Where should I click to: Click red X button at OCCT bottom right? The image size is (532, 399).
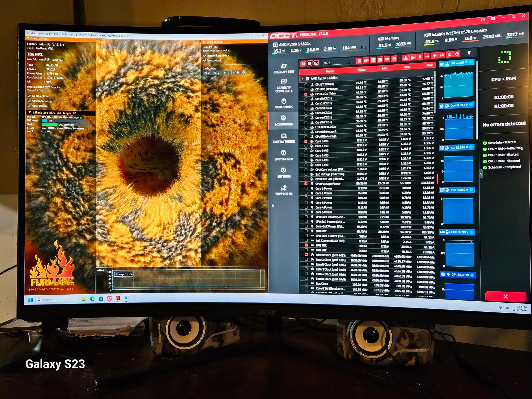point(506,296)
